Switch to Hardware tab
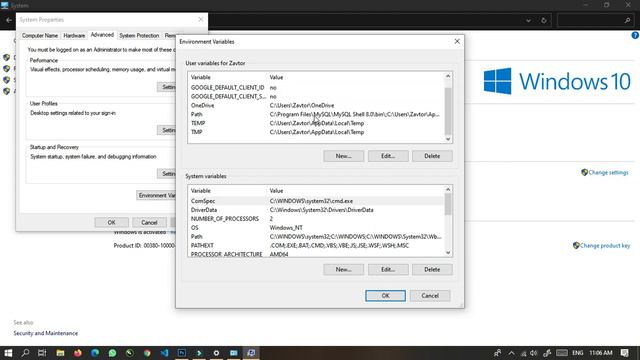The image size is (640, 360). [x=74, y=36]
